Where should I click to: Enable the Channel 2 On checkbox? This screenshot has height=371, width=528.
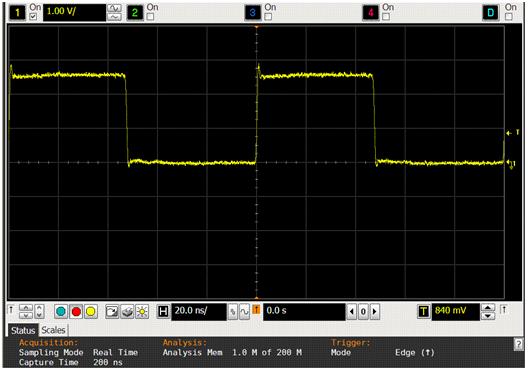(151, 16)
